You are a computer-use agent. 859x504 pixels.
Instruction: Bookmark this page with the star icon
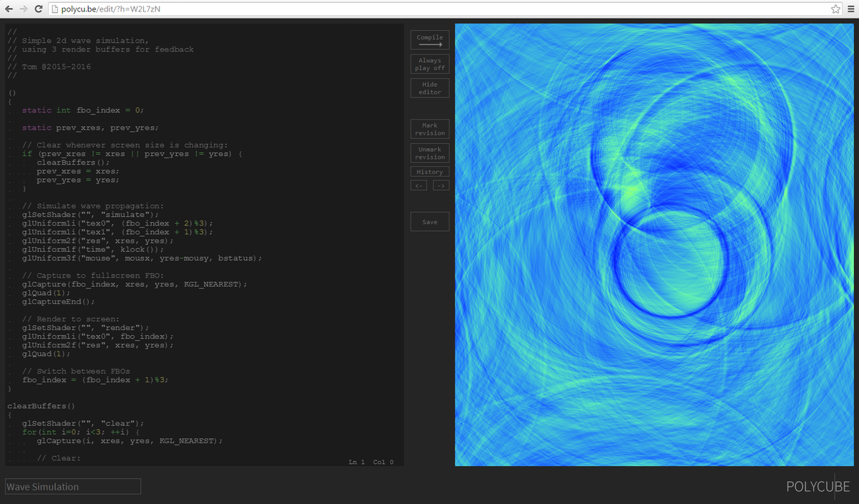(x=835, y=8)
